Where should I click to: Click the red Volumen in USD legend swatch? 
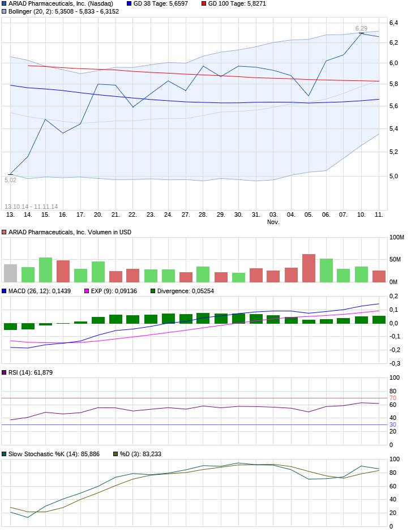click(x=4, y=233)
